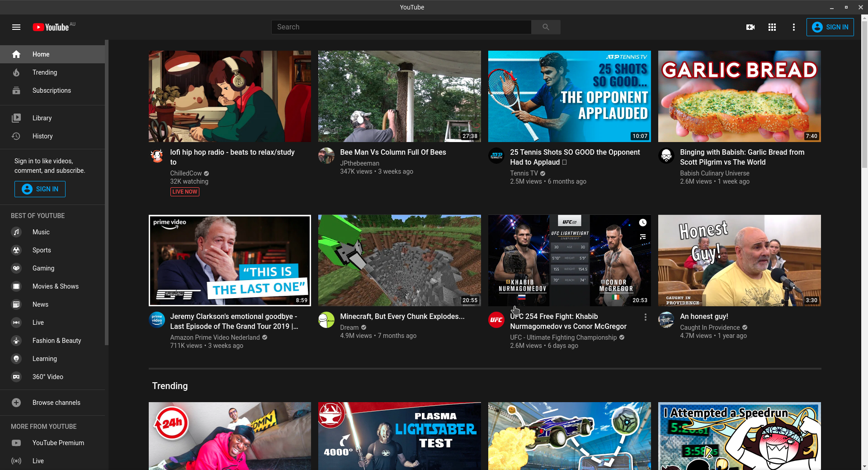Open Honest Guy video thumbnail
The width and height of the screenshot is (868, 470).
click(740, 261)
